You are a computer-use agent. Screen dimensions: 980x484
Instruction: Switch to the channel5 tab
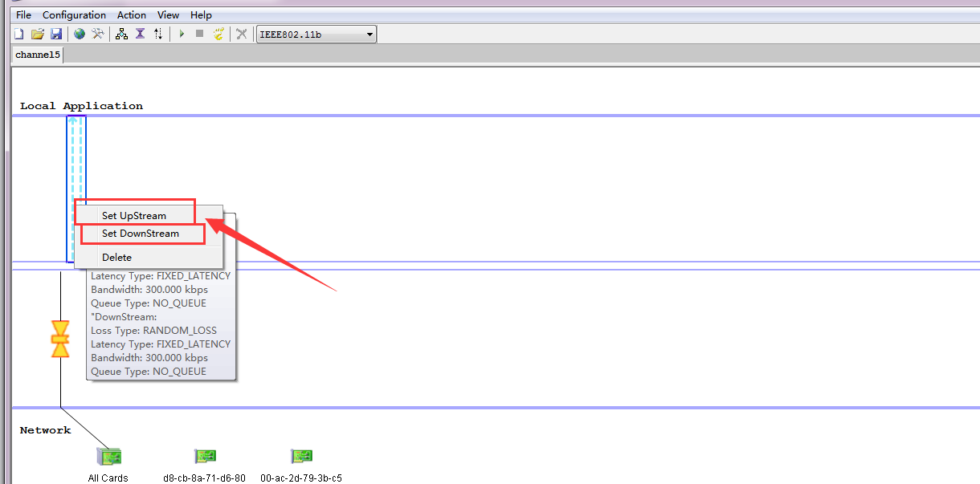coord(38,55)
